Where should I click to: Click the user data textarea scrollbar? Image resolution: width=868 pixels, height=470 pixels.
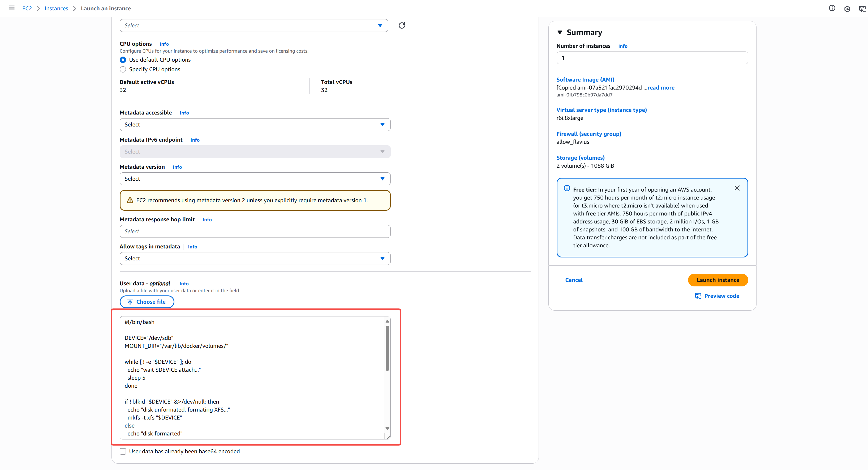click(x=387, y=348)
